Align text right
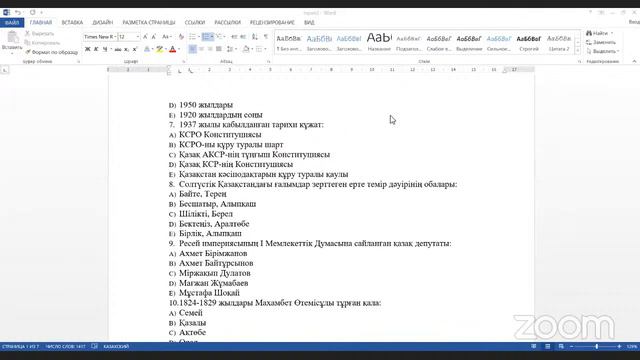Image resolution: width=640 pixels, height=360 pixels. pyautogui.click(x=210, y=49)
